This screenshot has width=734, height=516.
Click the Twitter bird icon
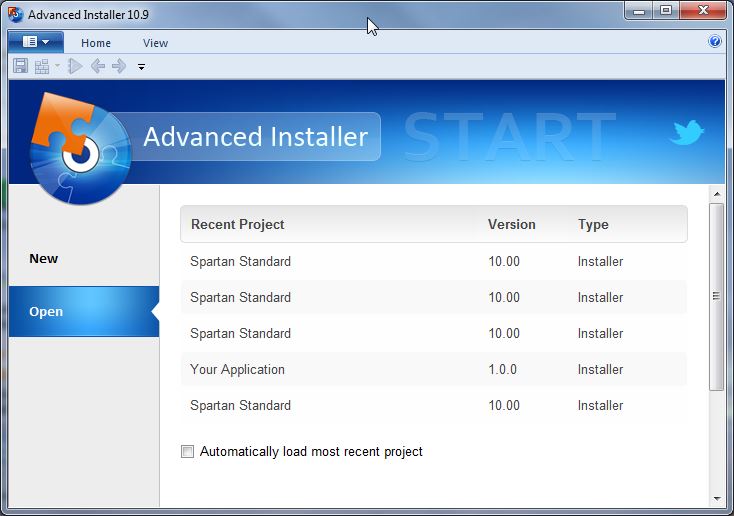(687, 133)
